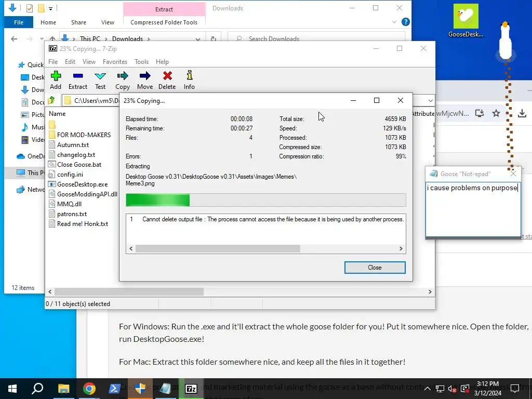Open taskbar search magnifier
This screenshot has height=399, width=532.
click(37, 389)
